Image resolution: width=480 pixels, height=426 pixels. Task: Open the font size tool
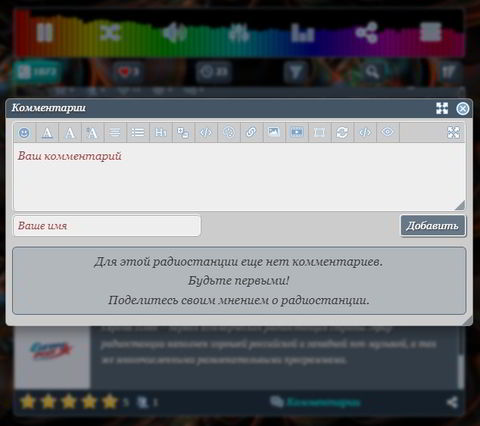click(x=92, y=133)
